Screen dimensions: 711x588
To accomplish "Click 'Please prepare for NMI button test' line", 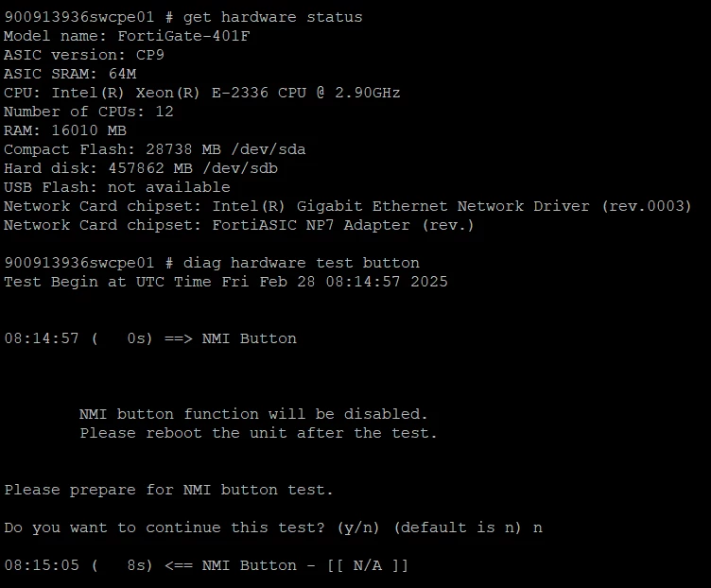I will click(168, 490).
